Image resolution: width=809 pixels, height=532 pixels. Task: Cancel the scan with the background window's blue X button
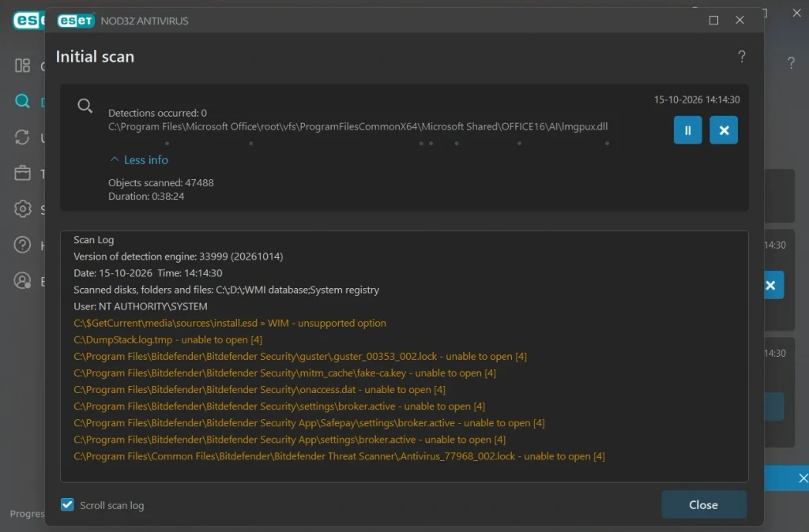(x=771, y=285)
